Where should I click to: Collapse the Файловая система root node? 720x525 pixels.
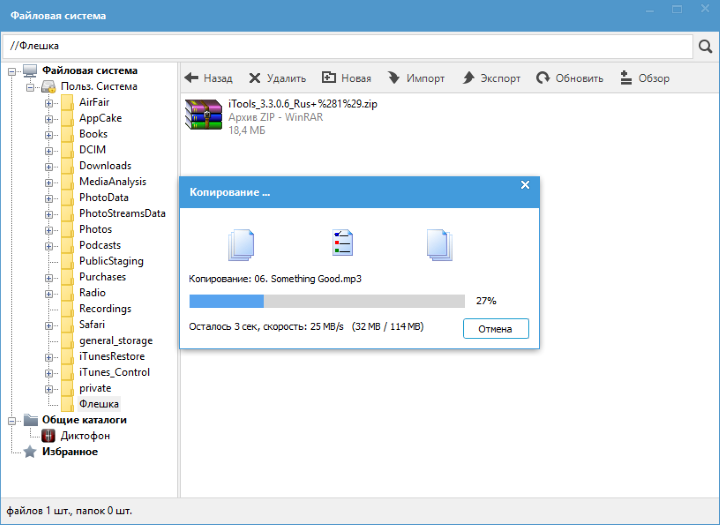(12, 71)
